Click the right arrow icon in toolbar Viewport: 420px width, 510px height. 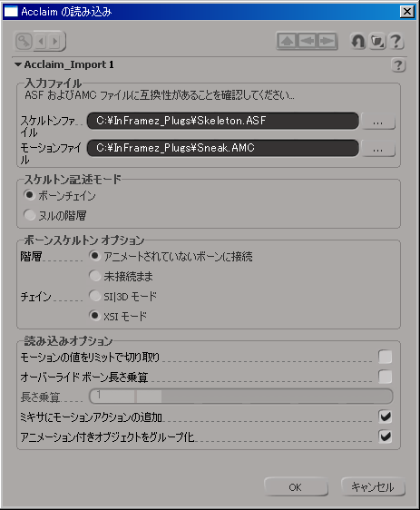pos(327,41)
